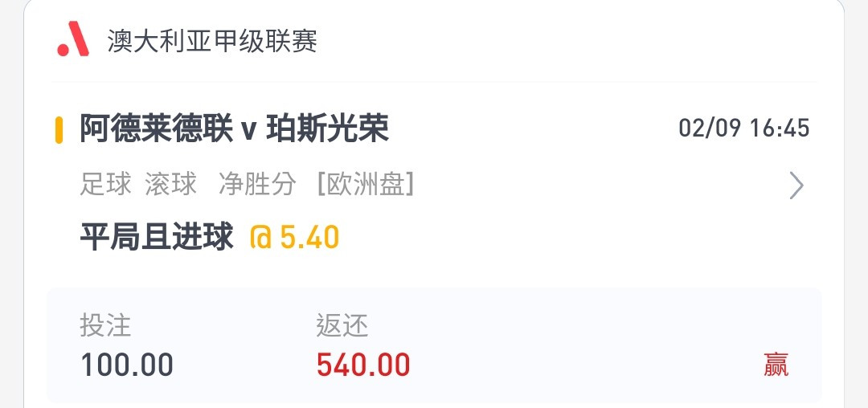The width and height of the screenshot is (868, 408).
Task: Select the 100.00 stake amount
Action: pos(127,365)
